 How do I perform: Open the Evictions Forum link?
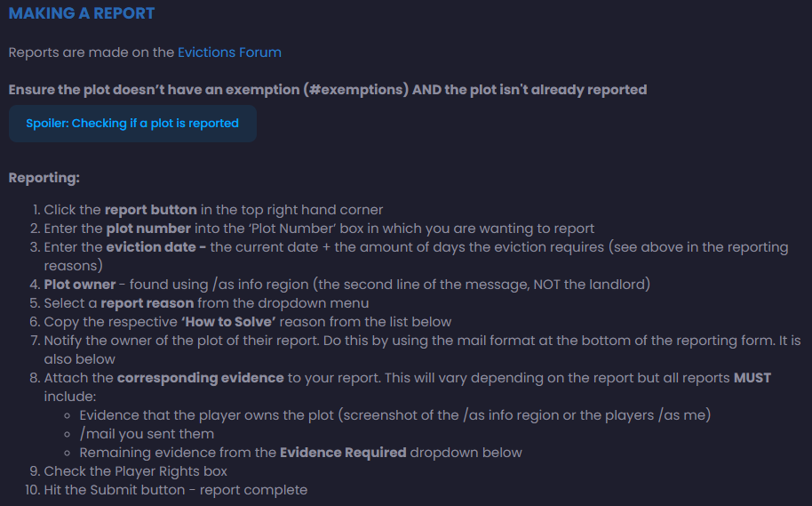point(229,52)
